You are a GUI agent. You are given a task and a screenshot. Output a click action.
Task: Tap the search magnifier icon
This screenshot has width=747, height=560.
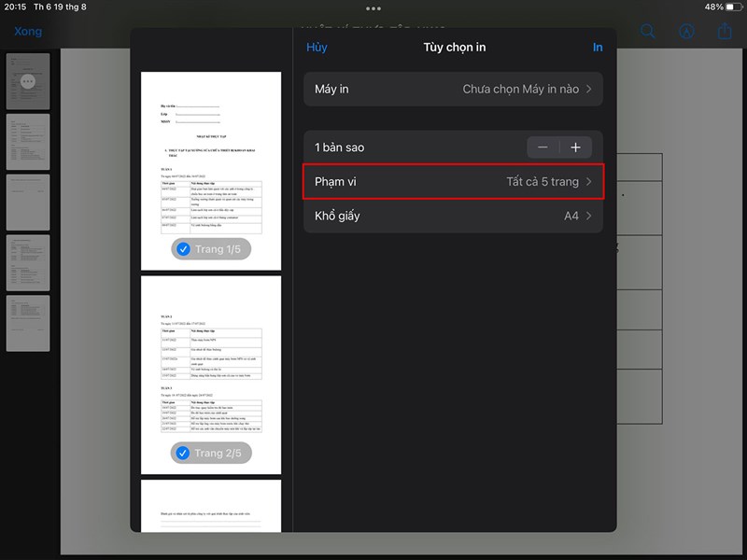tap(647, 31)
